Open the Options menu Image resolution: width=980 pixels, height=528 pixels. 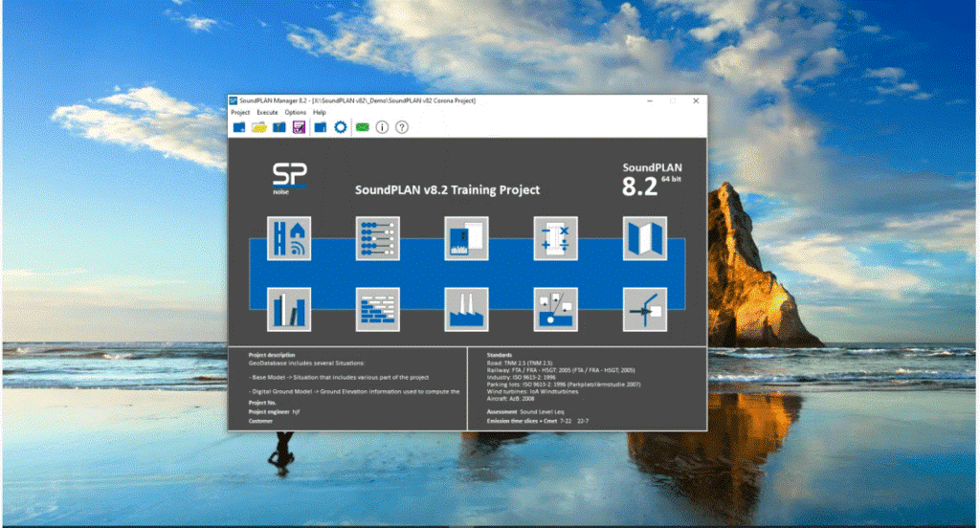tap(296, 113)
